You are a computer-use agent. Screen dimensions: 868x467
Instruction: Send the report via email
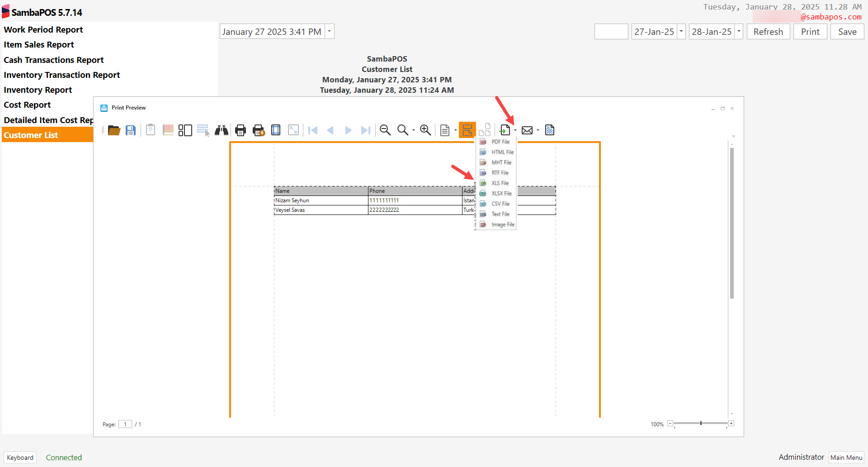point(527,130)
